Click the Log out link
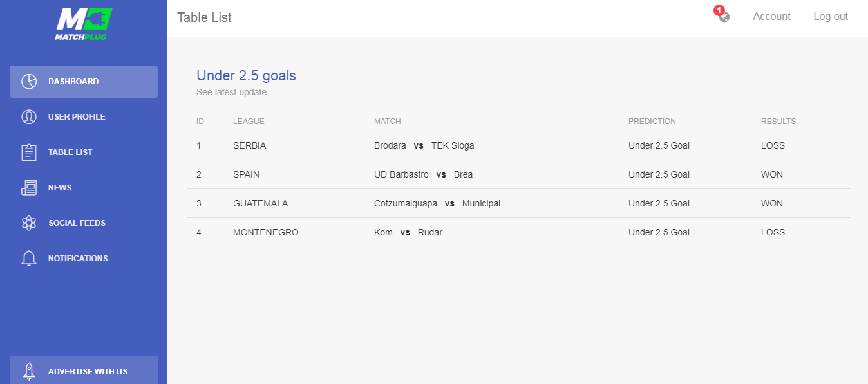This screenshot has width=868, height=384. click(831, 17)
